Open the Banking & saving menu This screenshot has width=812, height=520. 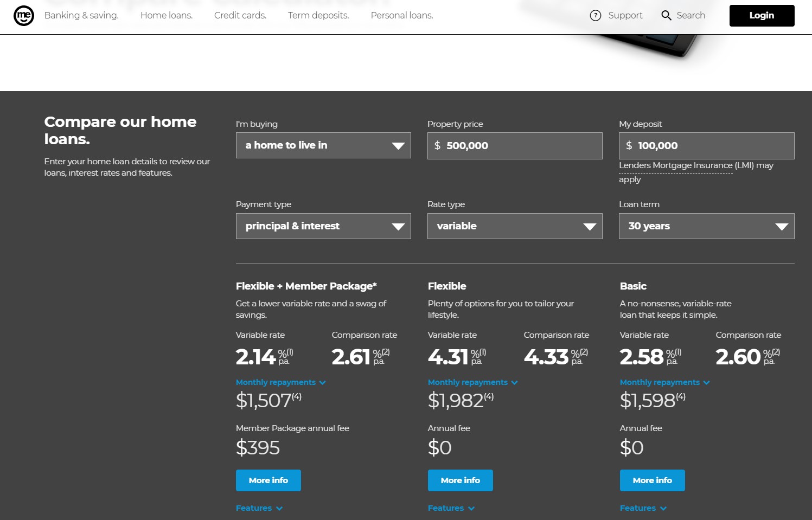click(x=81, y=16)
